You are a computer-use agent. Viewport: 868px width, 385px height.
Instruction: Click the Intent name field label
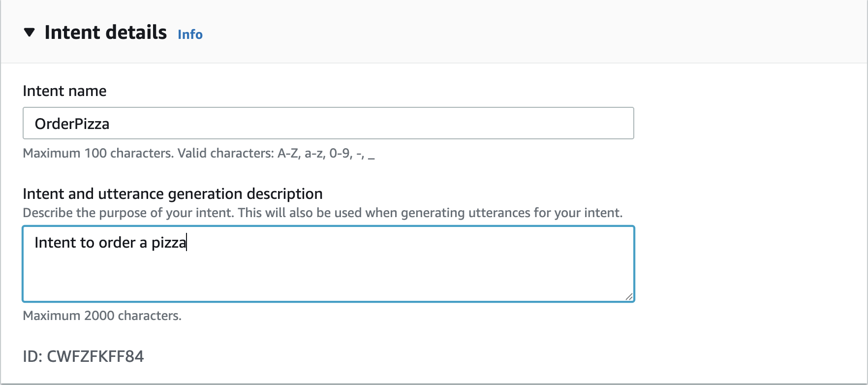click(64, 91)
